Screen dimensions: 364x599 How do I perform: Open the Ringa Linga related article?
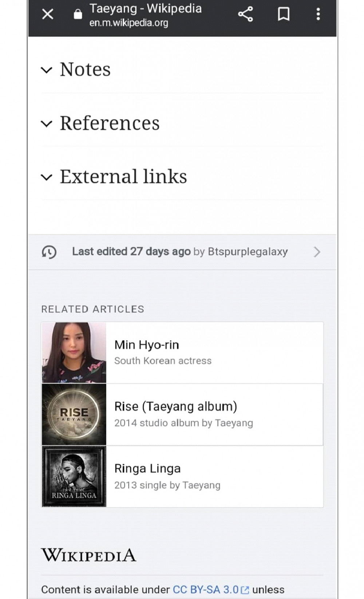coord(147,468)
